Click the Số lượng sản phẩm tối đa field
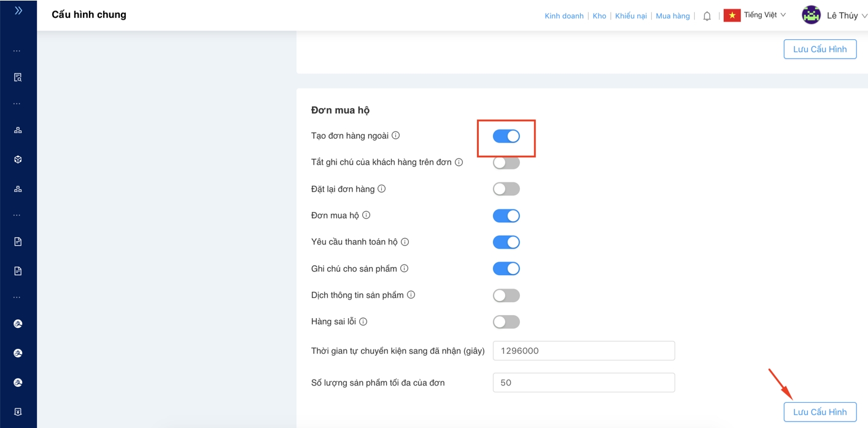The width and height of the screenshot is (868, 428). point(583,383)
